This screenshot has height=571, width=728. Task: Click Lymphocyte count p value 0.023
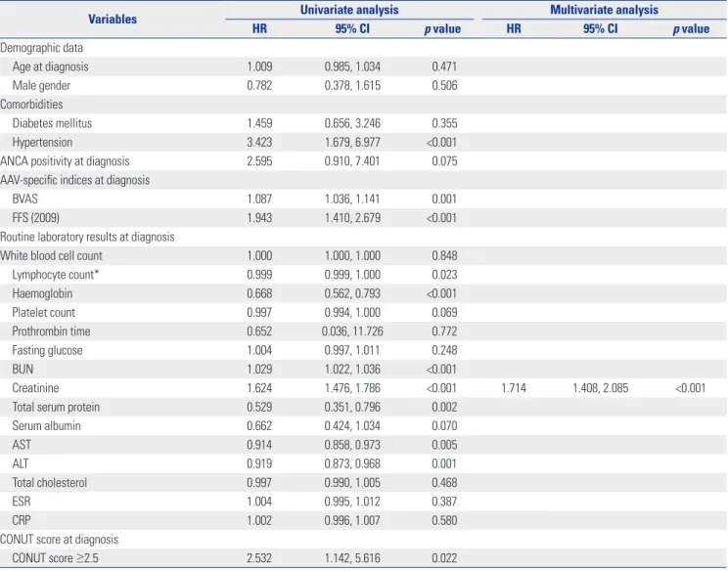[x=444, y=275]
